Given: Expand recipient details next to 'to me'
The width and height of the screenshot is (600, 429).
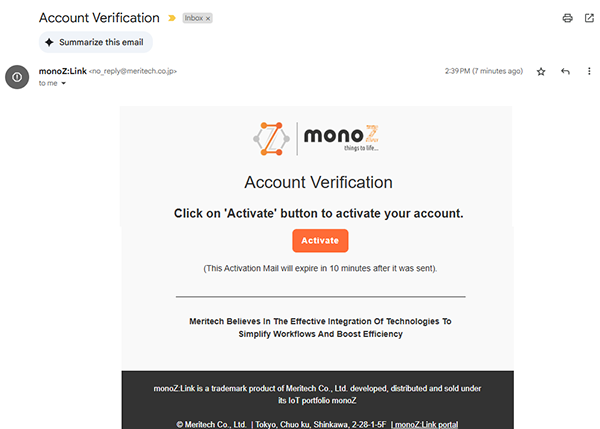Looking at the screenshot, I should (64, 84).
